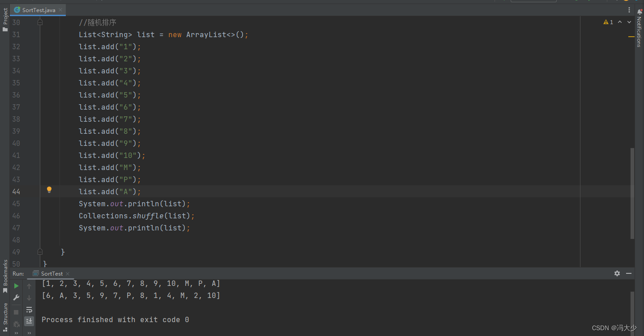The height and width of the screenshot is (336, 644).
Task: Go to previous highlighted error chevron
Action: (620, 22)
